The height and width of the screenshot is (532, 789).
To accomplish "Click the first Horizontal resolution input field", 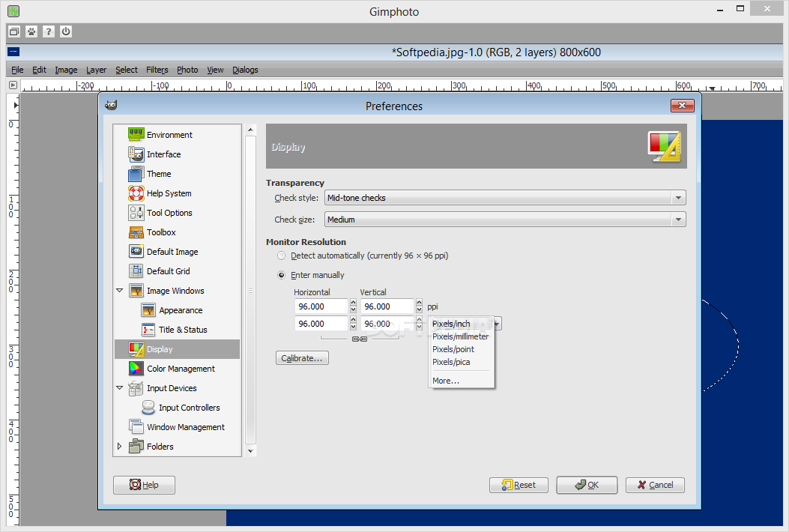I will [321, 306].
